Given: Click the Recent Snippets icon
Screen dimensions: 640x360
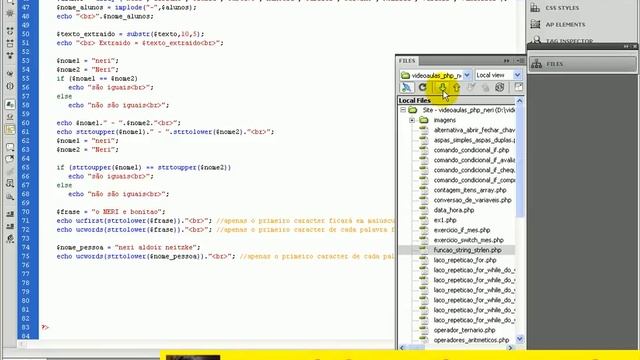Looking at the screenshot, I should coord(10,183).
